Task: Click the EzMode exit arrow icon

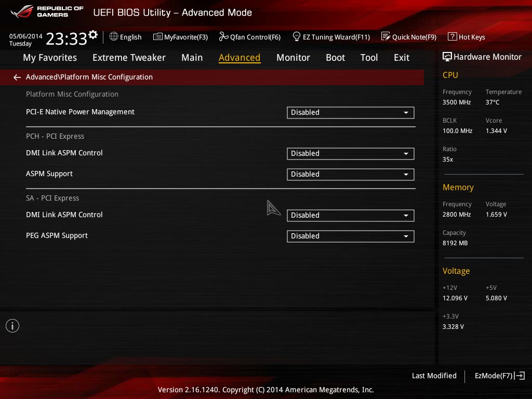Action: click(520, 376)
